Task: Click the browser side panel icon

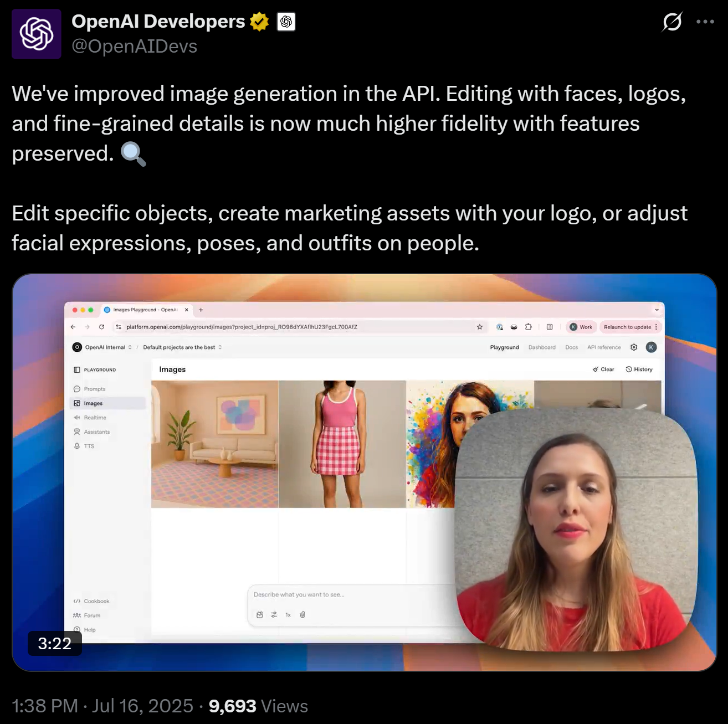Action: (550, 327)
